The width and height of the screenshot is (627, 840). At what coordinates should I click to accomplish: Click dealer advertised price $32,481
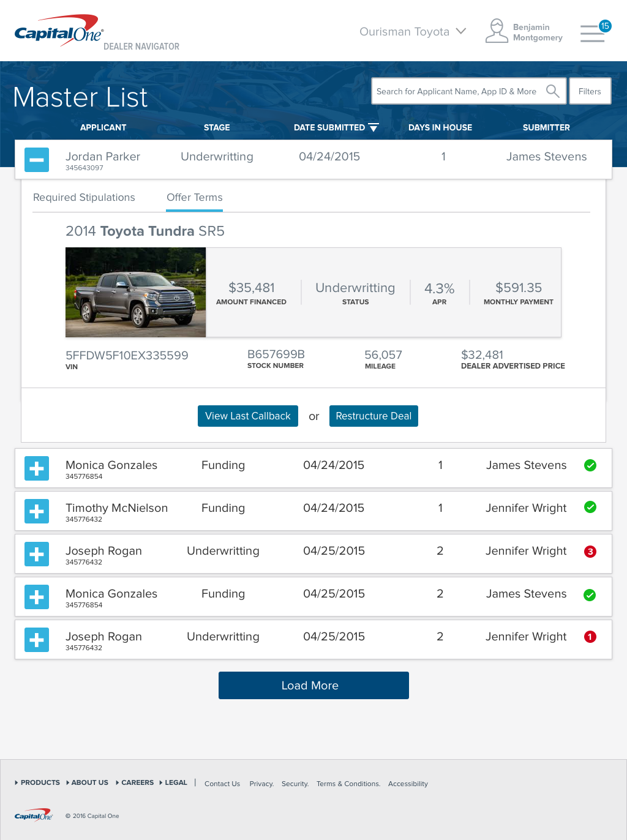tap(482, 354)
